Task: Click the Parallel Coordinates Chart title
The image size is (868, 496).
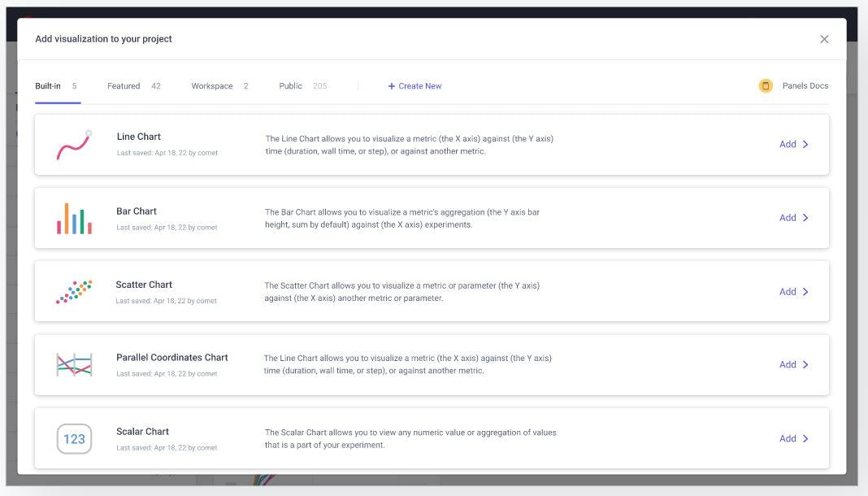Action: (172, 358)
